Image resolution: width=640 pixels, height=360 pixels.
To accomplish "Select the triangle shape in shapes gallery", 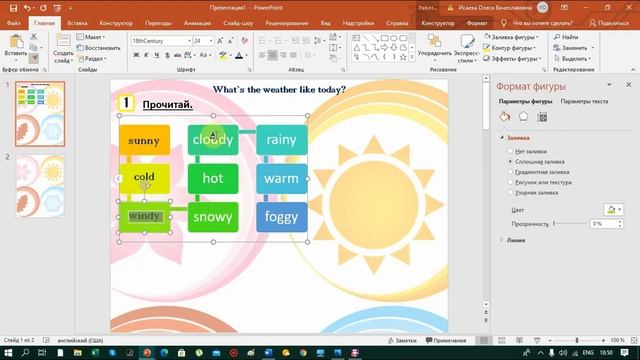I will [x=356, y=47].
